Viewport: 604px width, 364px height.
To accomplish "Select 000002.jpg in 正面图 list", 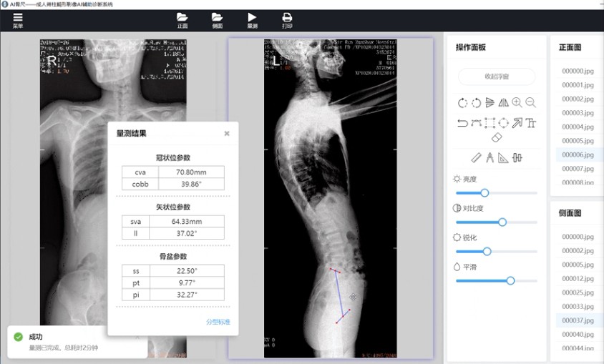I will pos(578,99).
